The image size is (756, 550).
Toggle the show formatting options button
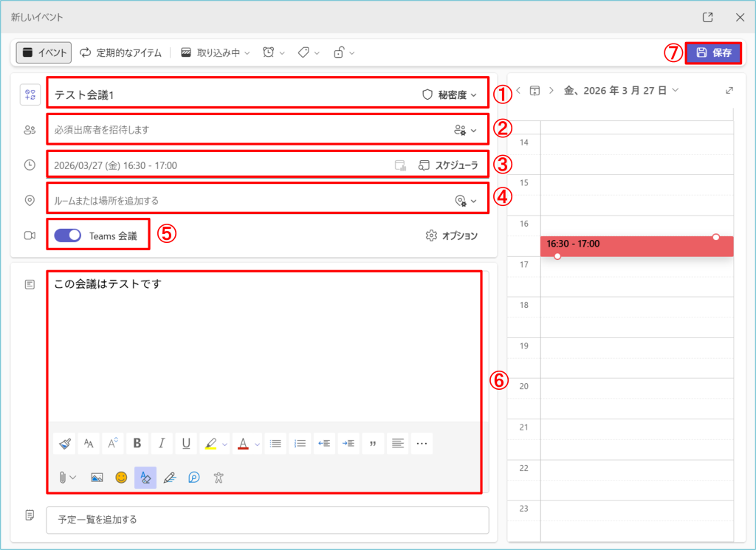point(145,478)
